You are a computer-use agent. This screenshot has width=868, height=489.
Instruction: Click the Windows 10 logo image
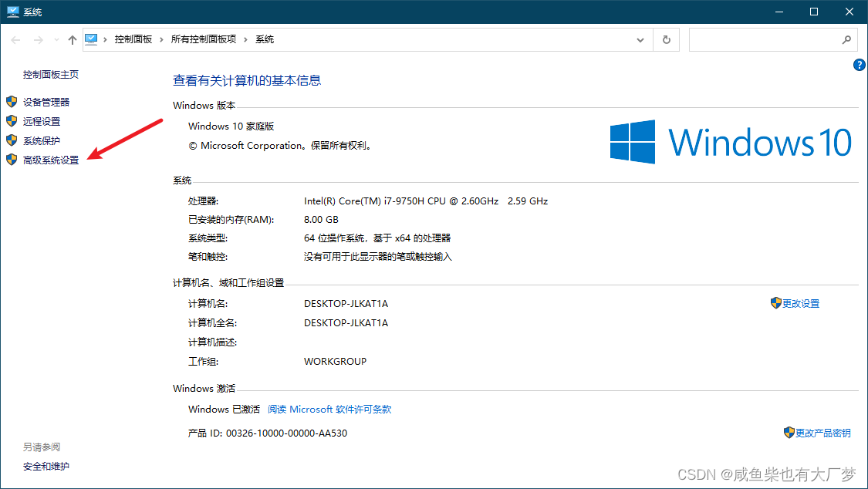coord(731,142)
